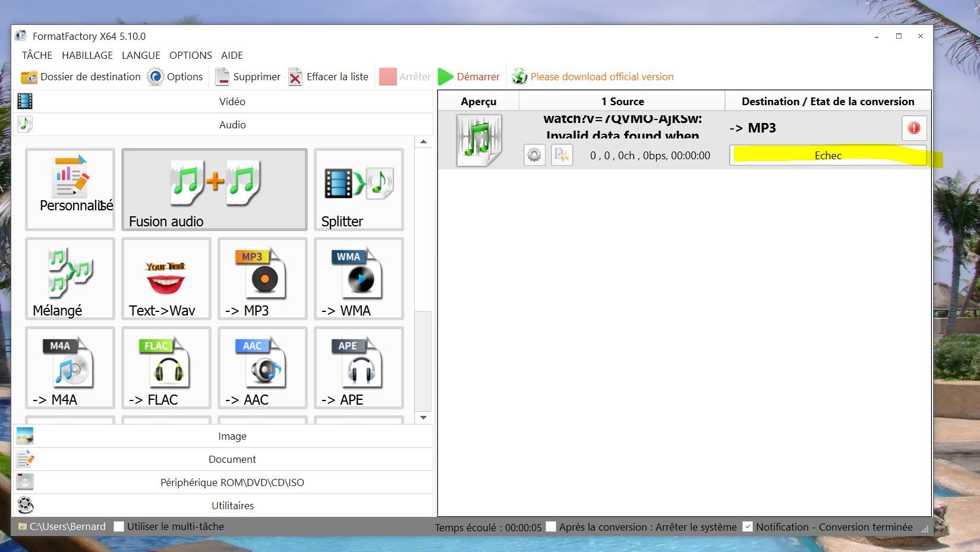Viewport: 980px width, 552px height.
Task: Click Please download official version link
Action: (x=593, y=77)
